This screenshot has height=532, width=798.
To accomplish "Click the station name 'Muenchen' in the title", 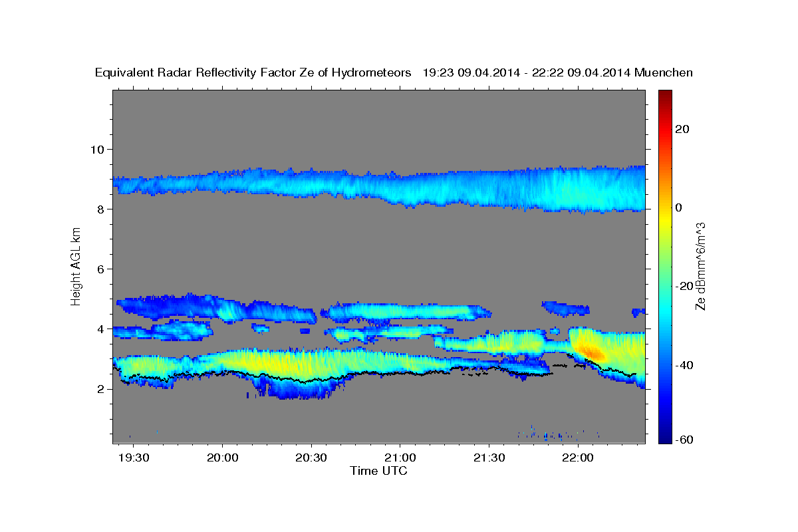I will pos(664,72).
